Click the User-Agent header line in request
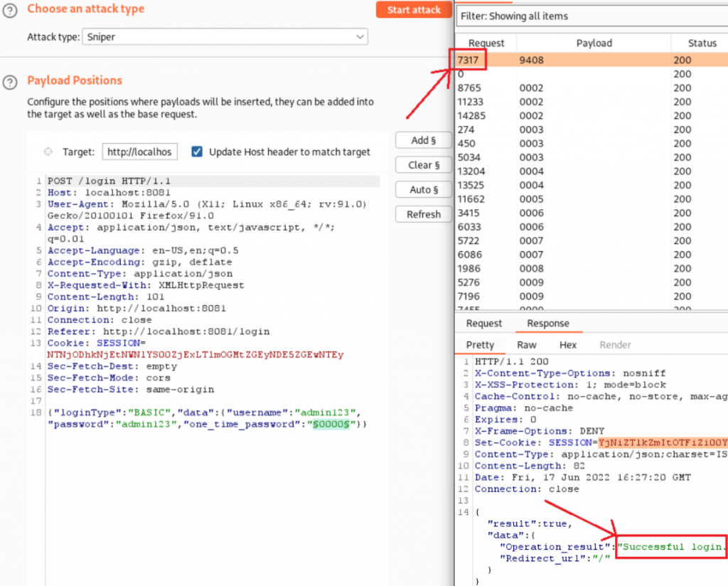The image size is (728, 586). click(207, 210)
